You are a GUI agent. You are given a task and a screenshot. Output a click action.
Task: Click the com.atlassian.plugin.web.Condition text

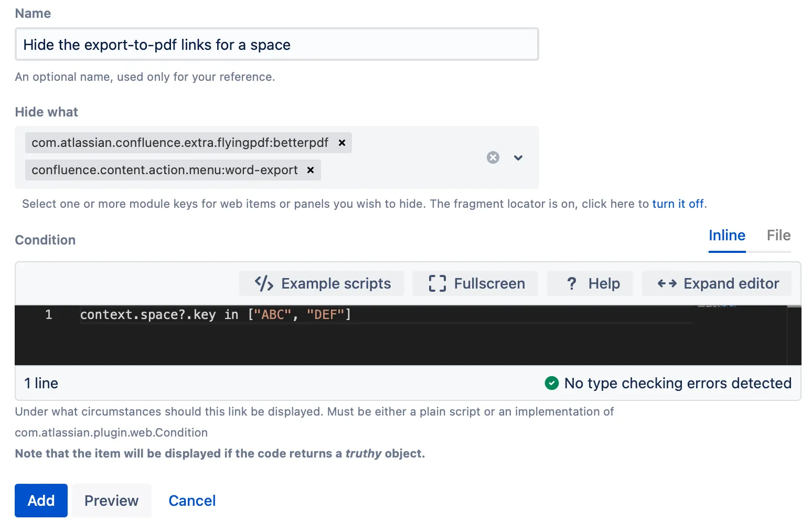tap(111, 432)
